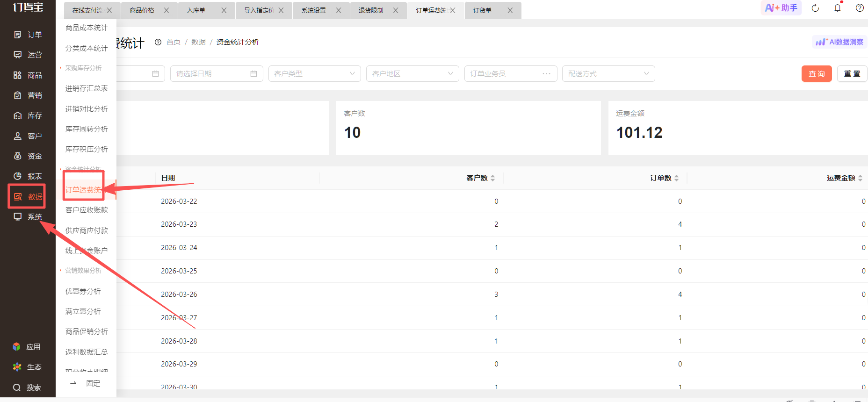Switch to the 系统设置 tab
This screenshot has width=868, height=402.
click(x=313, y=10)
